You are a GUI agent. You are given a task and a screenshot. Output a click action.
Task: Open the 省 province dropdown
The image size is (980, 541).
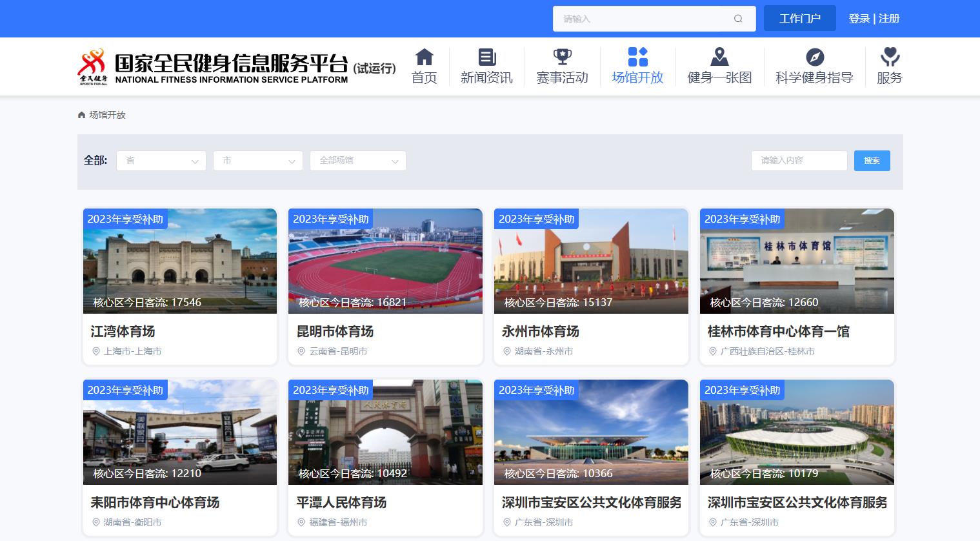[161, 161]
